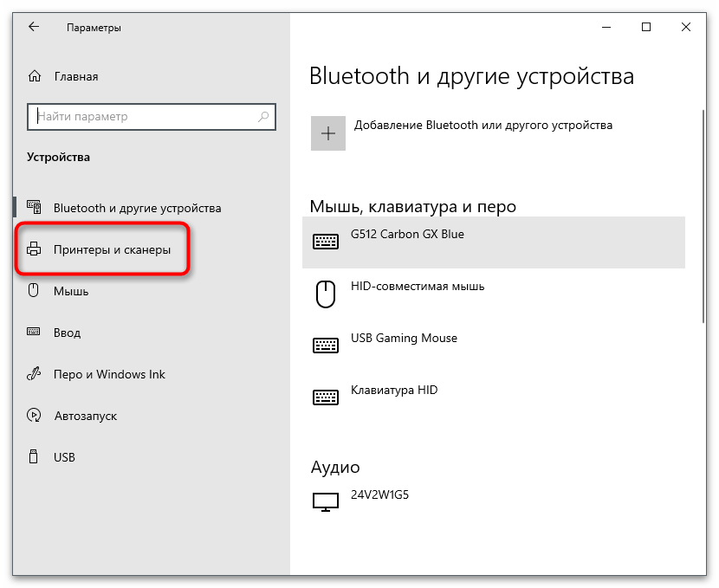Click the USB drive icon in sidebar
This screenshot has height=588, width=719.
(35, 457)
